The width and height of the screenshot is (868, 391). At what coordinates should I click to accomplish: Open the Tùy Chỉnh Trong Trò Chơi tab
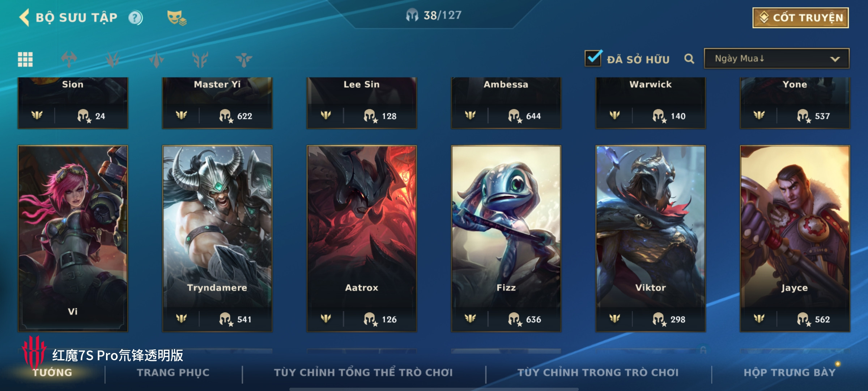598,373
